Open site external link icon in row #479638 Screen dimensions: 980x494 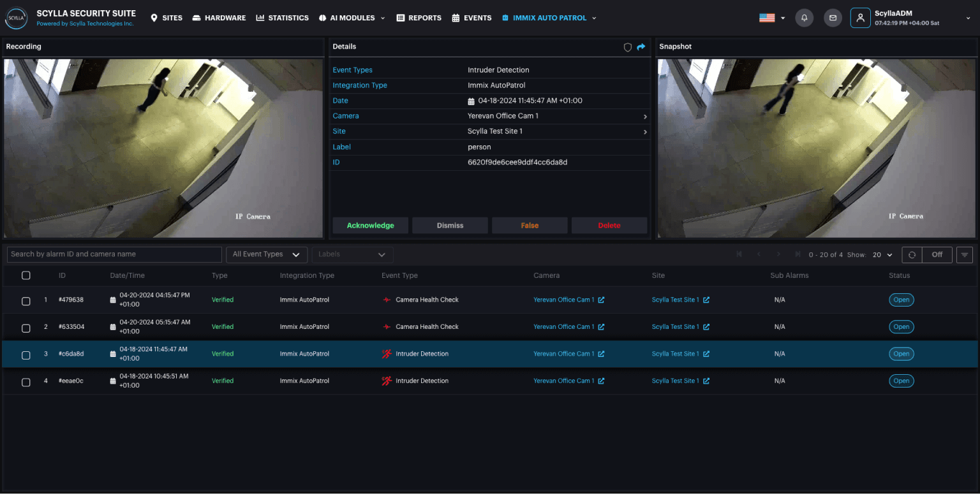coord(706,300)
